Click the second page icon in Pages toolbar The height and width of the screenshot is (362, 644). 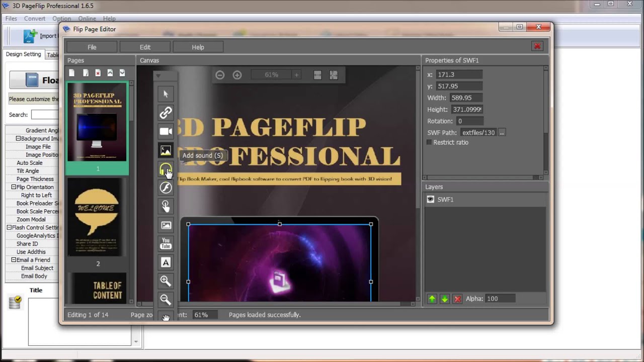86,73
